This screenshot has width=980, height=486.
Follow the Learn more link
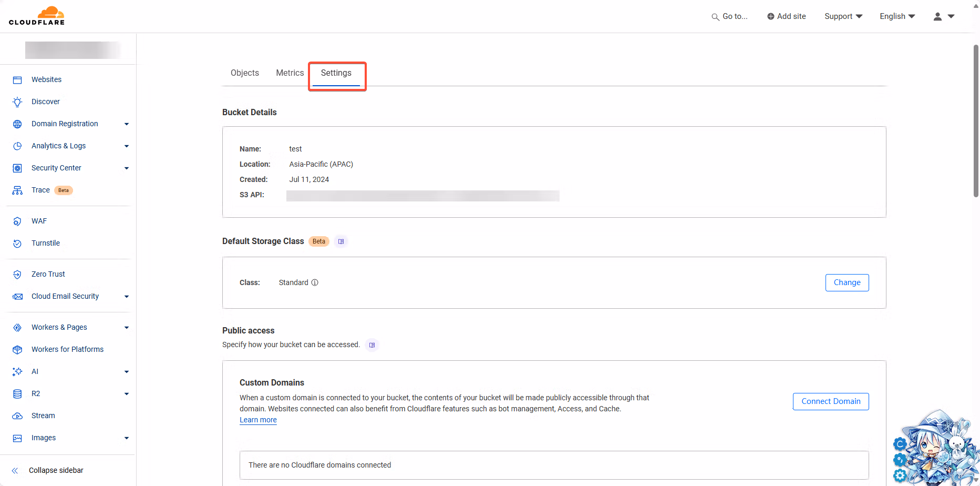(258, 420)
